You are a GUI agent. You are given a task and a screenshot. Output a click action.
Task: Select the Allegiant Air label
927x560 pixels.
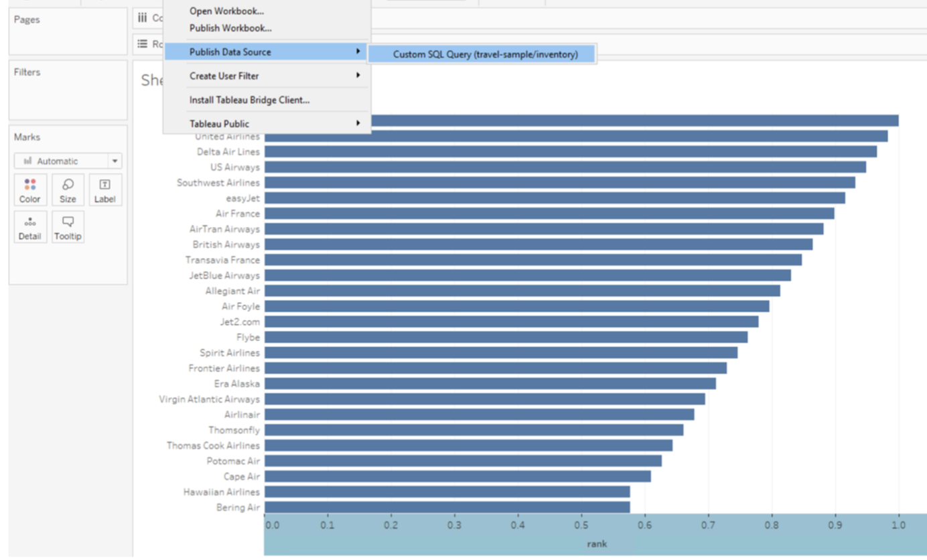coord(233,291)
